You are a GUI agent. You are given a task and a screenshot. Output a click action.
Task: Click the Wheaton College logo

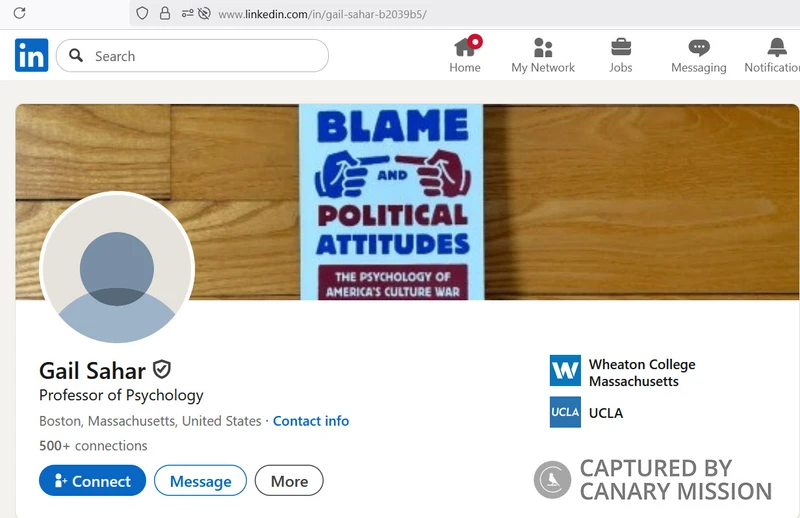565,371
